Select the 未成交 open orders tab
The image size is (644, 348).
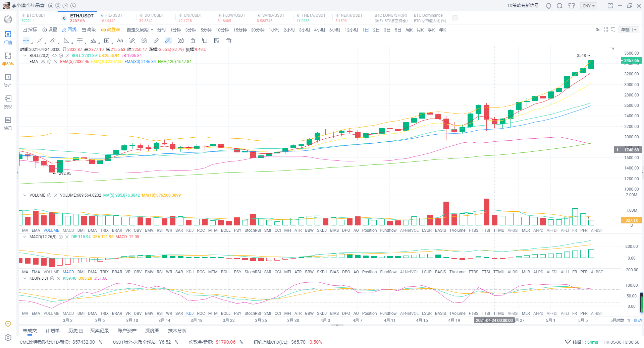[30, 331]
